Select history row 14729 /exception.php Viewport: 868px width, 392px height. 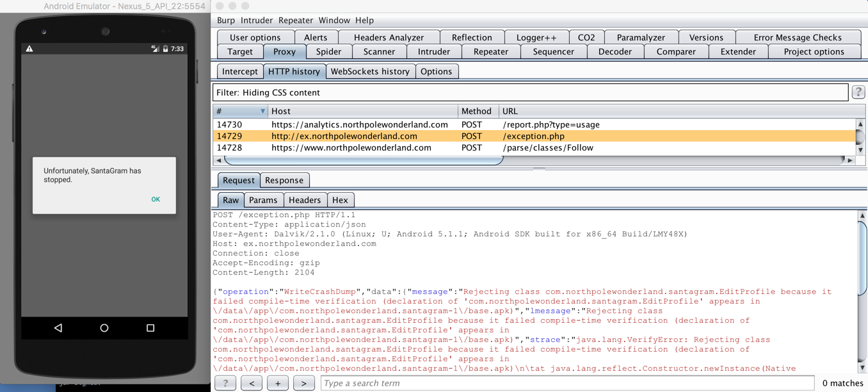[x=534, y=136]
